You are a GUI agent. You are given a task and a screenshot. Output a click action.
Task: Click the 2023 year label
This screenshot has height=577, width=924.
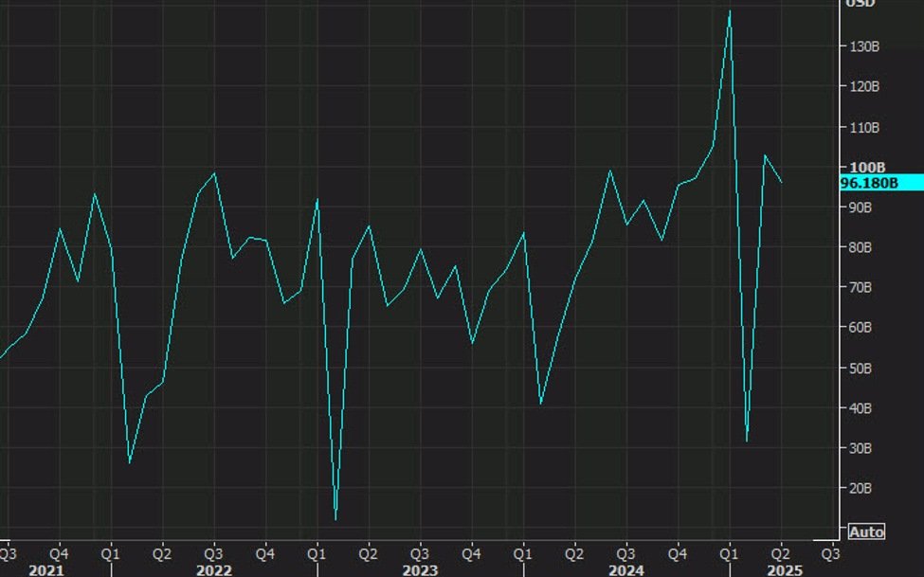click(x=421, y=569)
